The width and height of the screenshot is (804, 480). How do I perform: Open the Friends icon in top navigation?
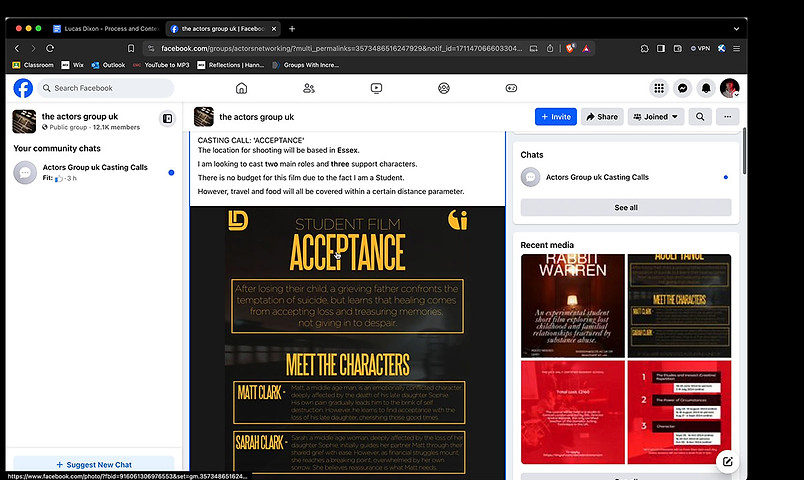click(309, 88)
